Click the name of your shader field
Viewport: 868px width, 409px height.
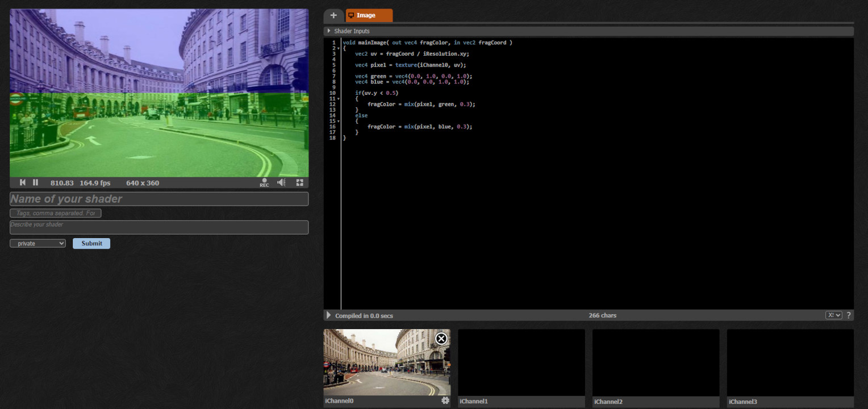click(158, 199)
